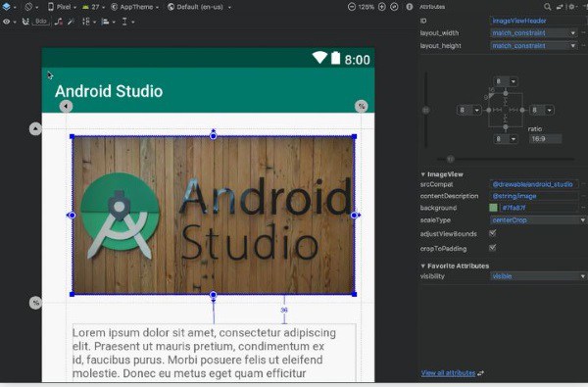Click the horizontal guideline up-arrow handle
This screenshot has width=588, height=387.
(x=35, y=129)
